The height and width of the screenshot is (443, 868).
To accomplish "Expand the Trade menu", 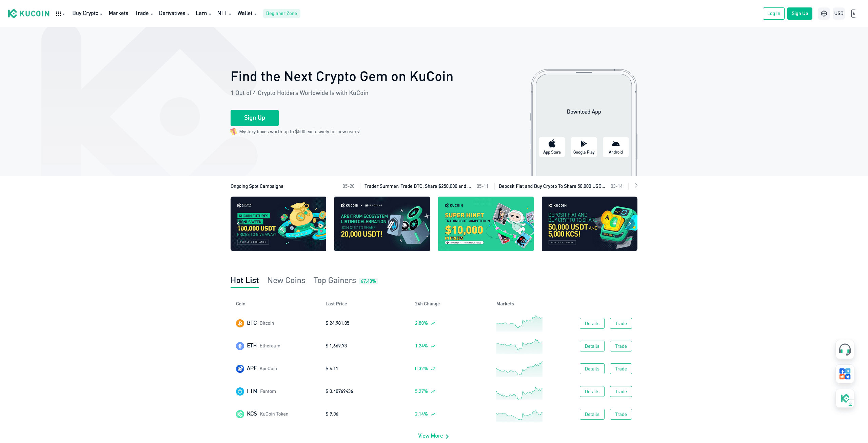I will pyautogui.click(x=144, y=13).
